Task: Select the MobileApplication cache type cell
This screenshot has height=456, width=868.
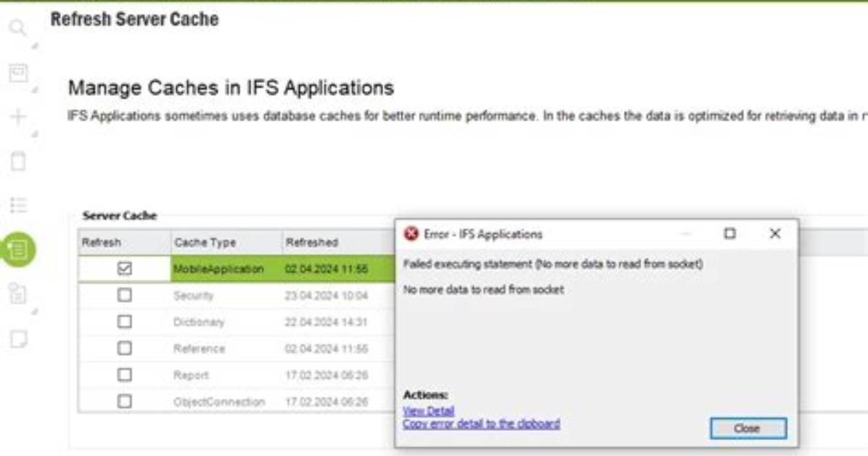Action: (226, 269)
